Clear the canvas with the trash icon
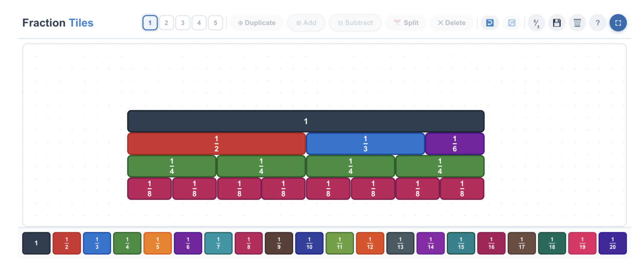The height and width of the screenshot is (266, 644). click(x=577, y=23)
